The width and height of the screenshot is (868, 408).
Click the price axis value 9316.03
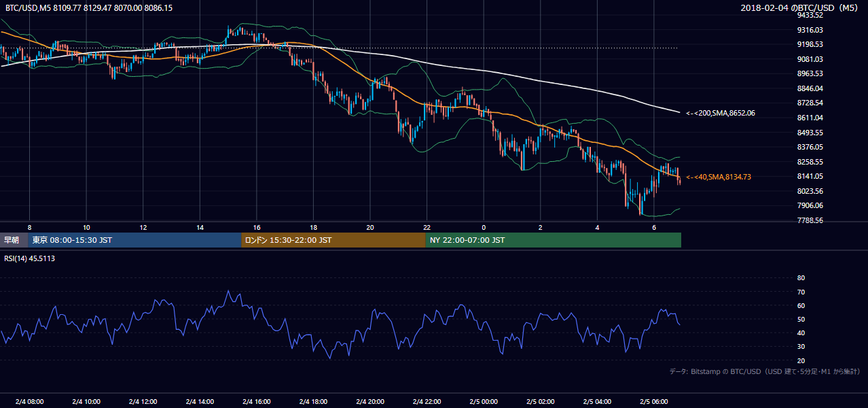coord(810,30)
